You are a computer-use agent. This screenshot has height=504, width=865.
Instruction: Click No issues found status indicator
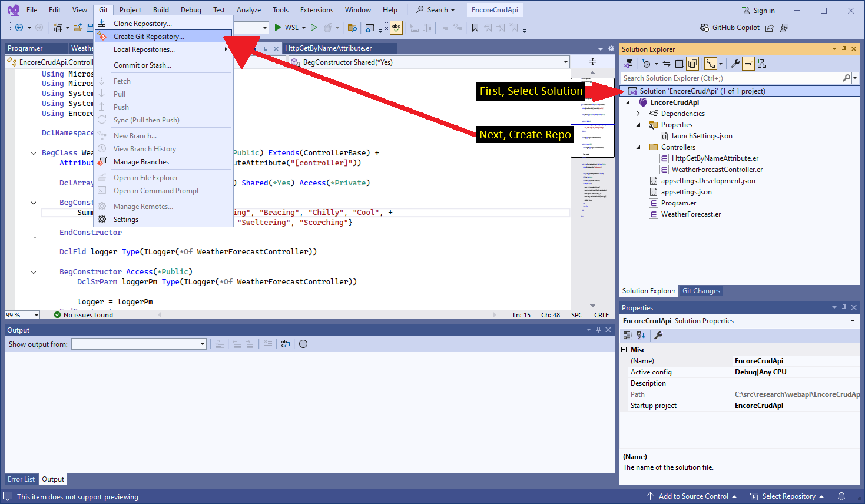coord(84,315)
